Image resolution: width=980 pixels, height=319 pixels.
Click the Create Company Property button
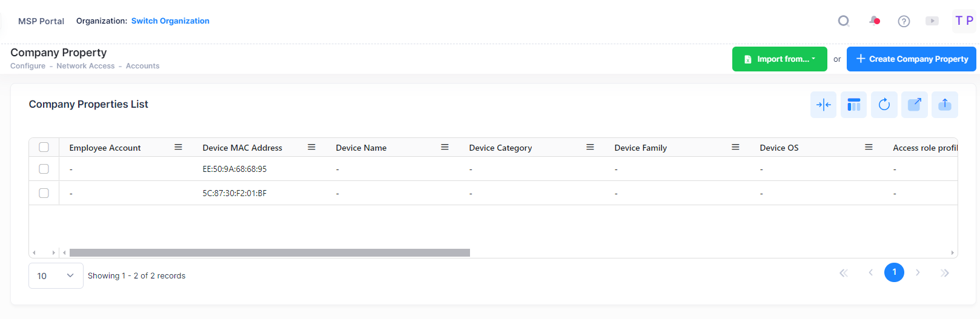[911, 59]
